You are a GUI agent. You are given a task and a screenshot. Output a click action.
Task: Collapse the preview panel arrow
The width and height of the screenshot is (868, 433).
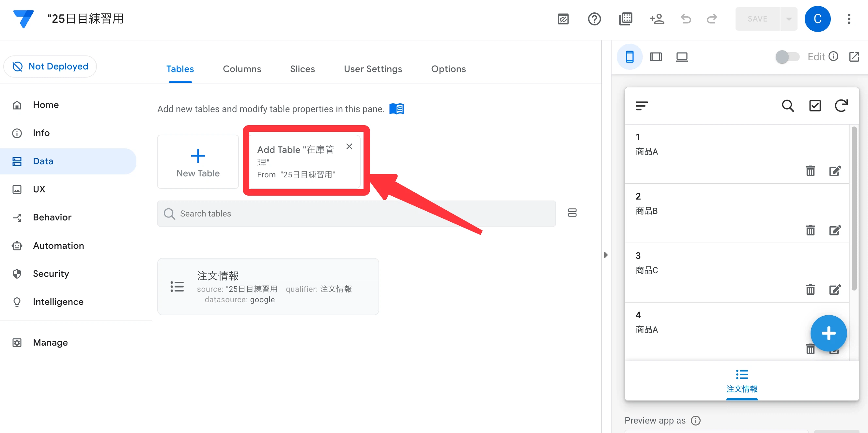[606, 255]
